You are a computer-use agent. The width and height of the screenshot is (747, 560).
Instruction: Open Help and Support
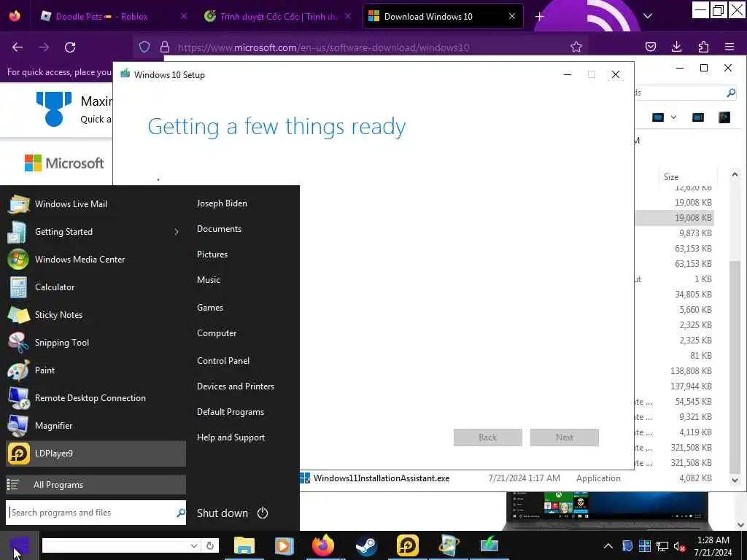tap(231, 437)
